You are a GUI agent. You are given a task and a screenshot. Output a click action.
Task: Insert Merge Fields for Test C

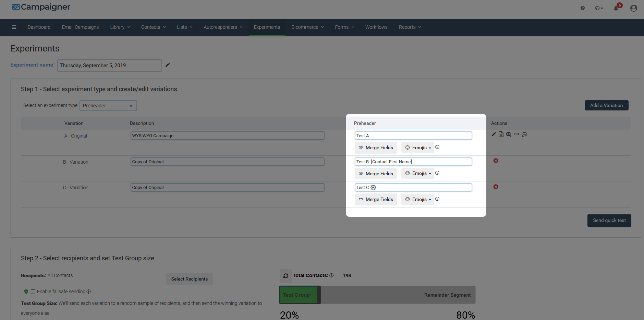[x=376, y=199]
